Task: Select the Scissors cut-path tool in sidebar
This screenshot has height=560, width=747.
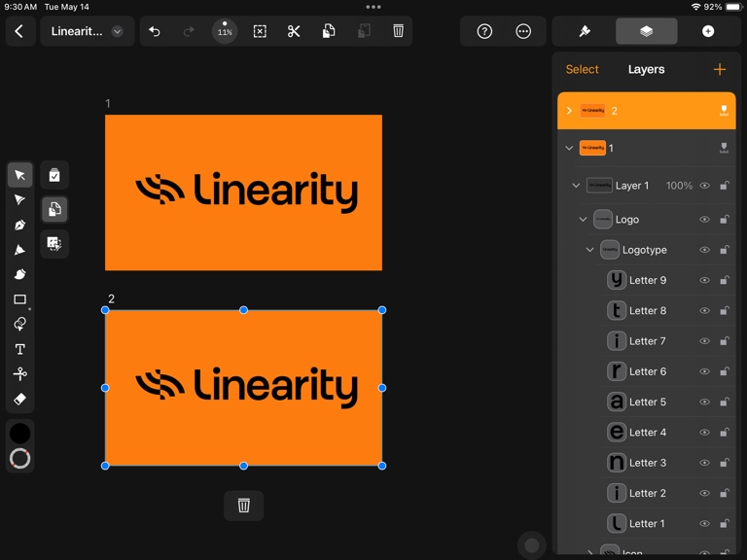Action: [x=19, y=373]
